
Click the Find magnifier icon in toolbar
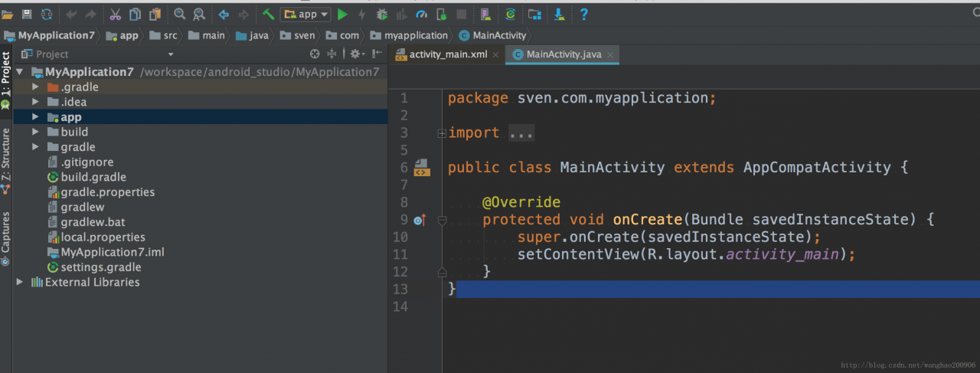pos(180,14)
